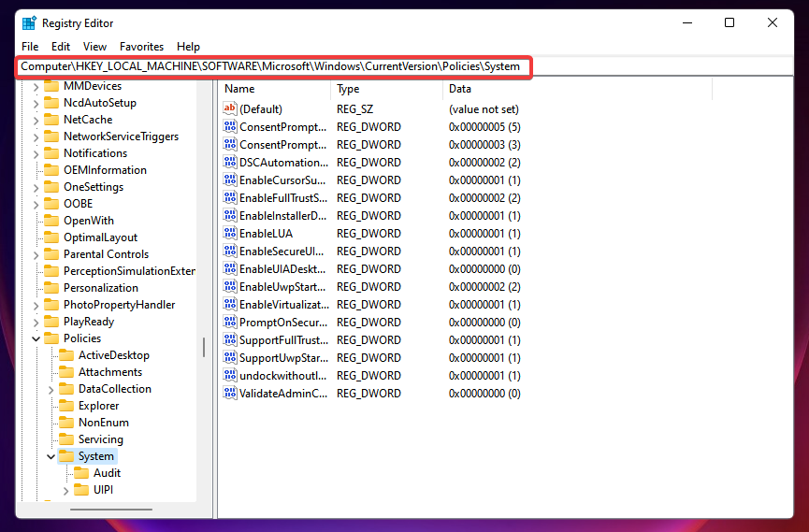Open the File menu
The width and height of the screenshot is (809, 532).
click(x=30, y=47)
